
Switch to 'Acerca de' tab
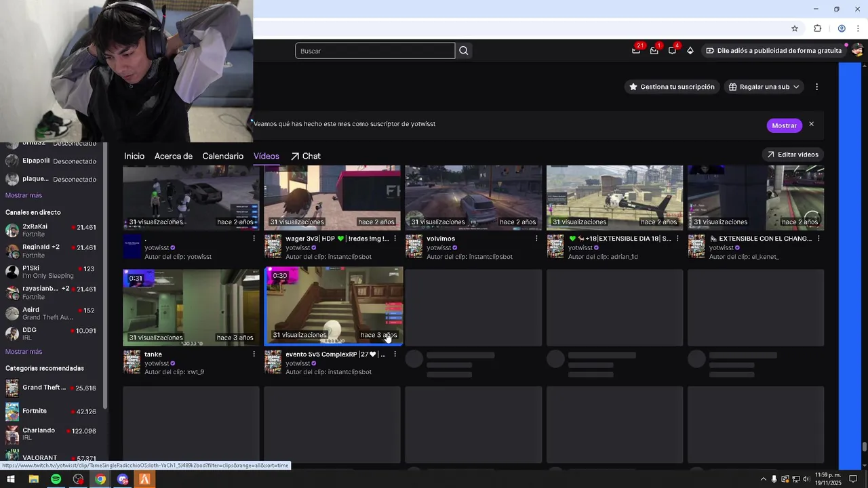[x=174, y=156]
